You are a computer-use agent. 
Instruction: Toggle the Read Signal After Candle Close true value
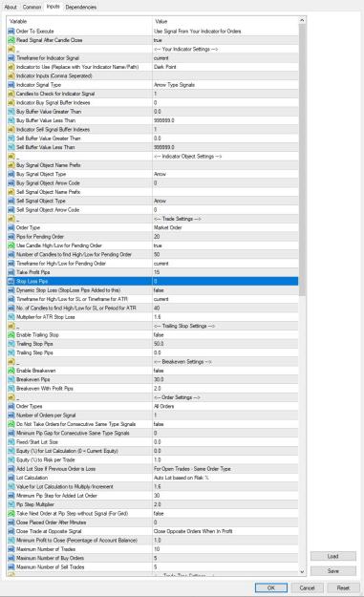pyautogui.click(x=225, y=40)
